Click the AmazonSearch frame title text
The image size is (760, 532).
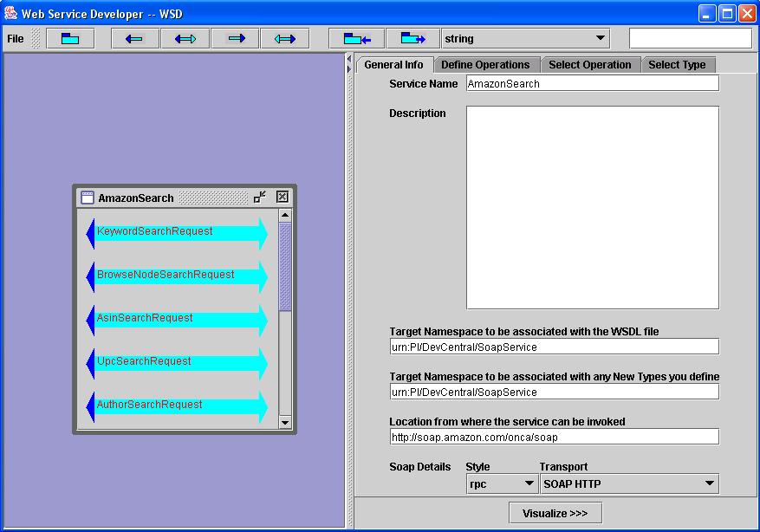coord(136,198)
